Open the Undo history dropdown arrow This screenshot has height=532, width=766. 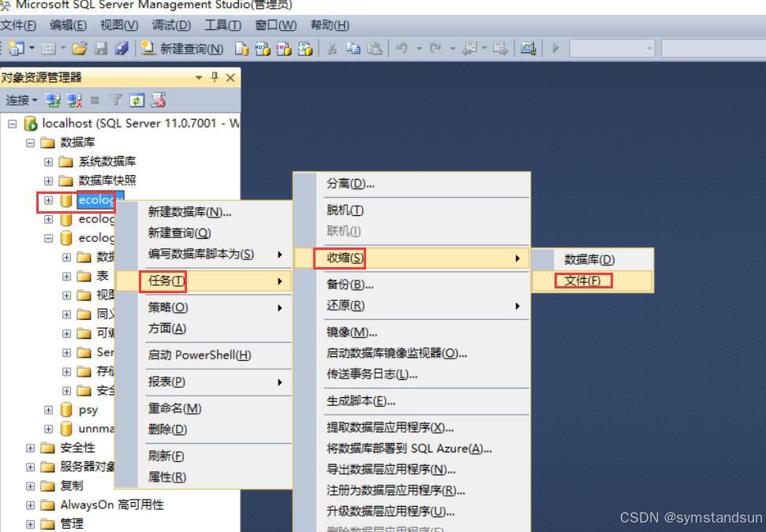click(419, 49)
